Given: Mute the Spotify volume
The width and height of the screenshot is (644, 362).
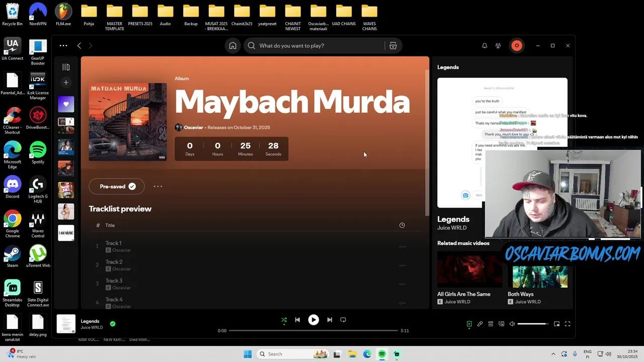Looking at the screenshot, I should coord(512,324).
